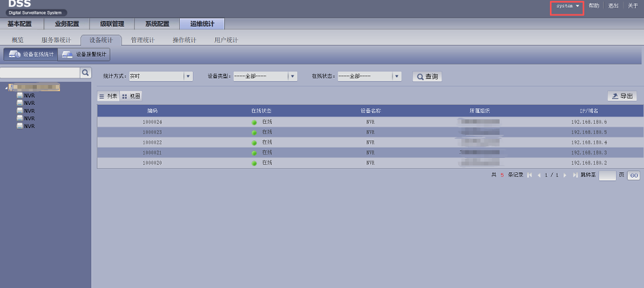
Task: Click IP address 192.168.180.4
Action: point(589,143)
